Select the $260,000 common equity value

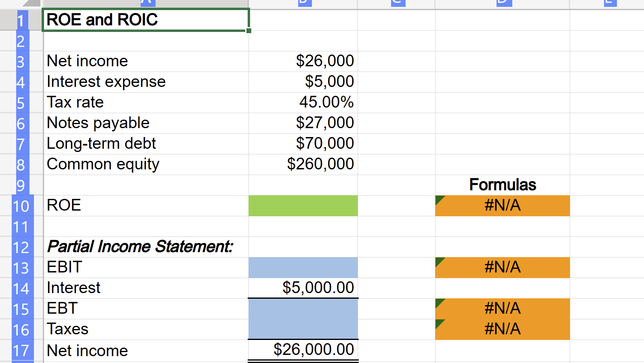tap(303, 165)
